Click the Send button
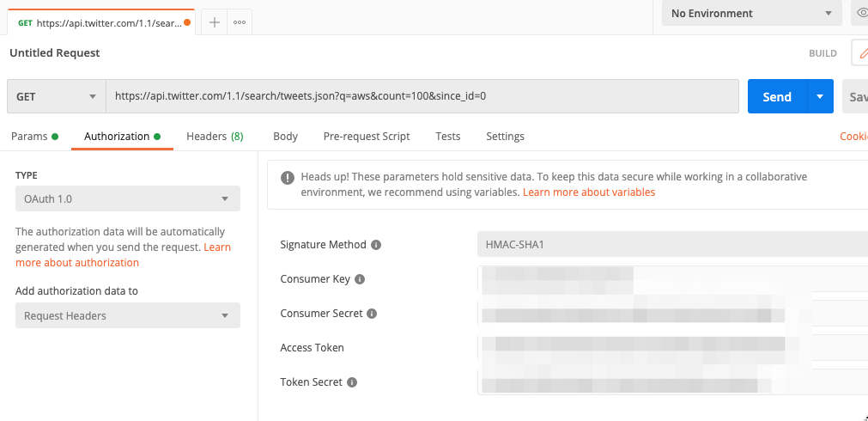Screen dimensions: 868x421 (777, 96)
